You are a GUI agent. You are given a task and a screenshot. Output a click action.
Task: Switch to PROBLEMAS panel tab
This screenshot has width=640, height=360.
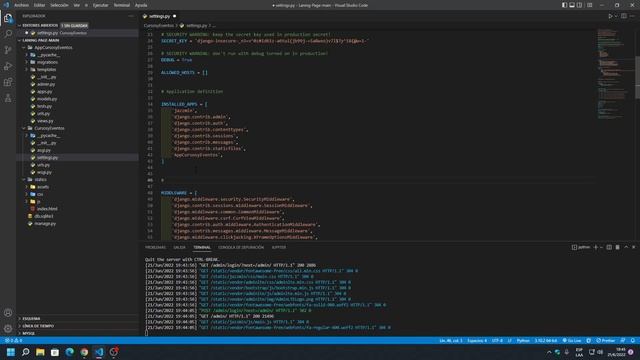(155, 247)
